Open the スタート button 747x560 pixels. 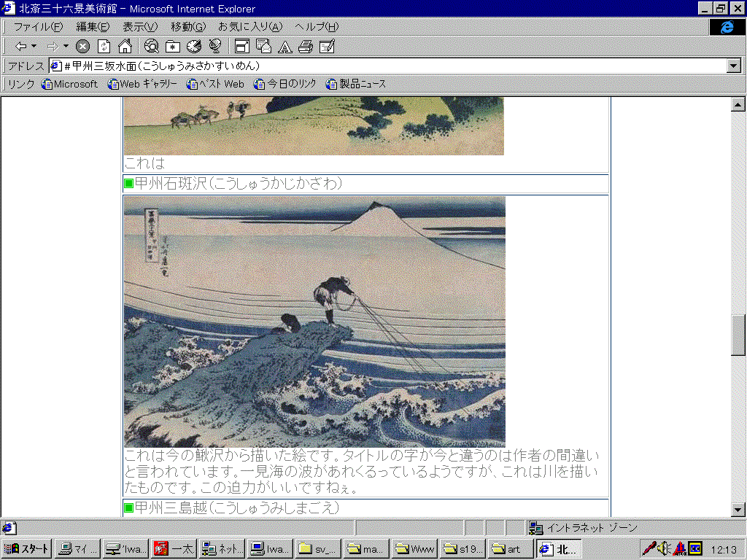26,549
